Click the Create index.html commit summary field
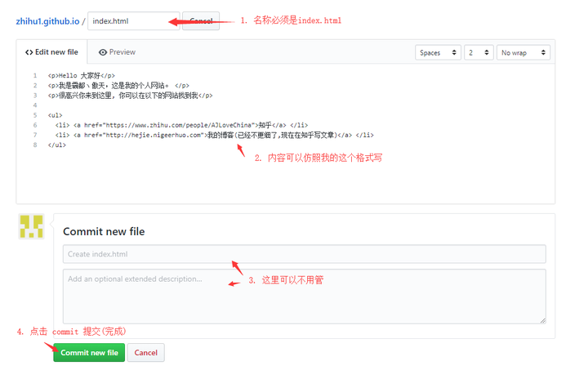588x379 pixels. [x=304, y=254]
